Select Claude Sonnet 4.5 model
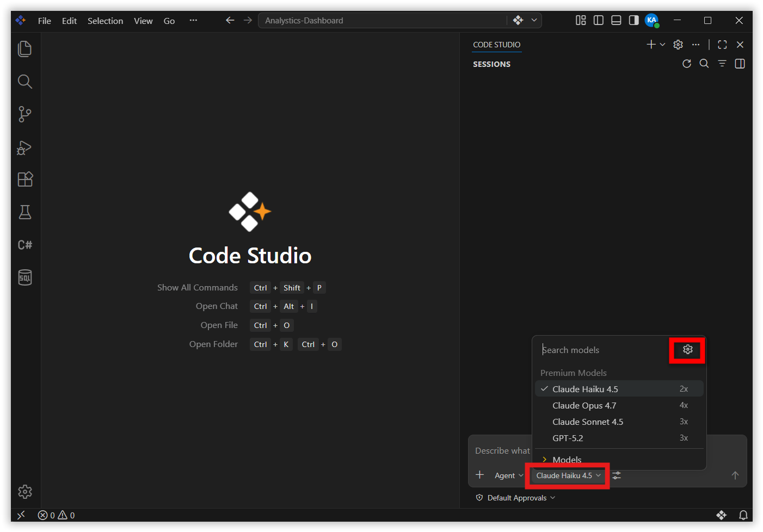Image resolution: width=763 pixels, height=532 pixels. (619, 422)
